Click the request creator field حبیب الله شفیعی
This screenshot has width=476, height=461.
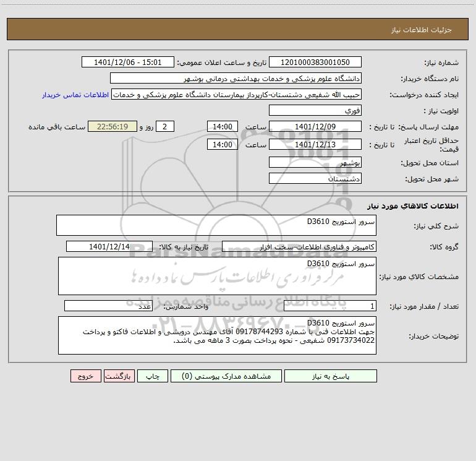(x=237, y=94)
